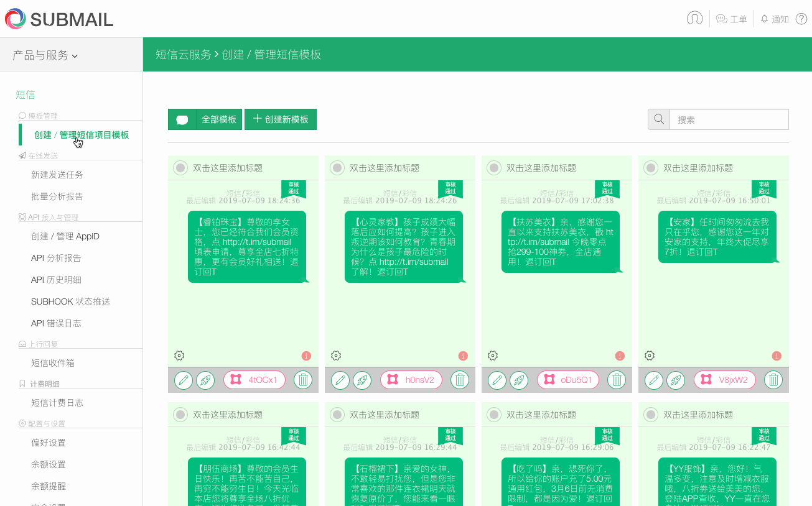Edit the 4tOCx1 template using the pencil icon

[x=183, y=380]
